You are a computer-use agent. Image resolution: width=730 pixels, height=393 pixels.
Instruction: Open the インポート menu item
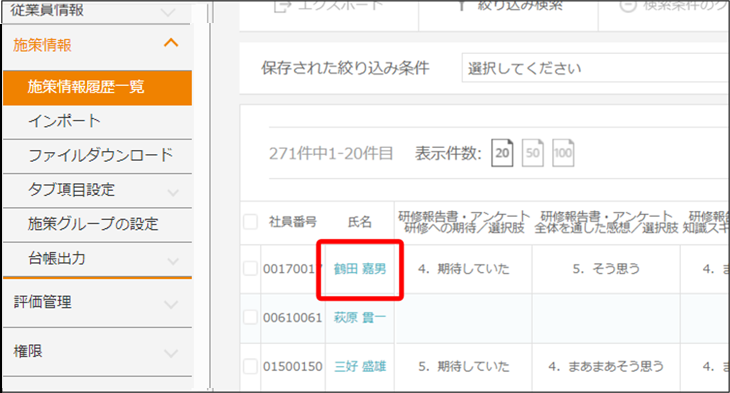click(x=97, y=122)
